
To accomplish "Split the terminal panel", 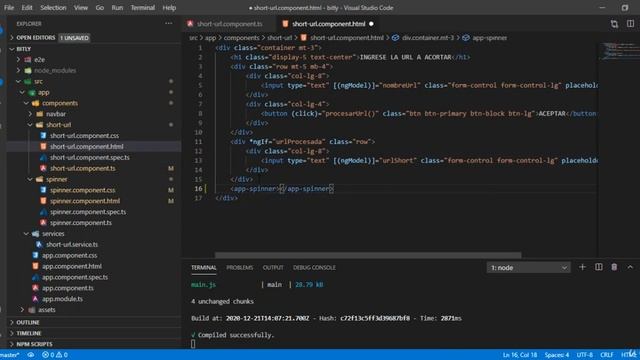I will click(x=598, y=267).
